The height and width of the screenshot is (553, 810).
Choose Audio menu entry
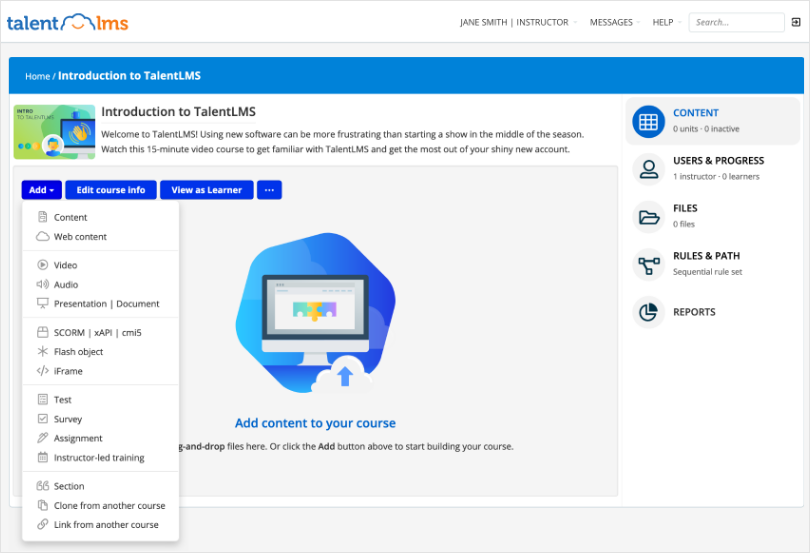(101, 284)
